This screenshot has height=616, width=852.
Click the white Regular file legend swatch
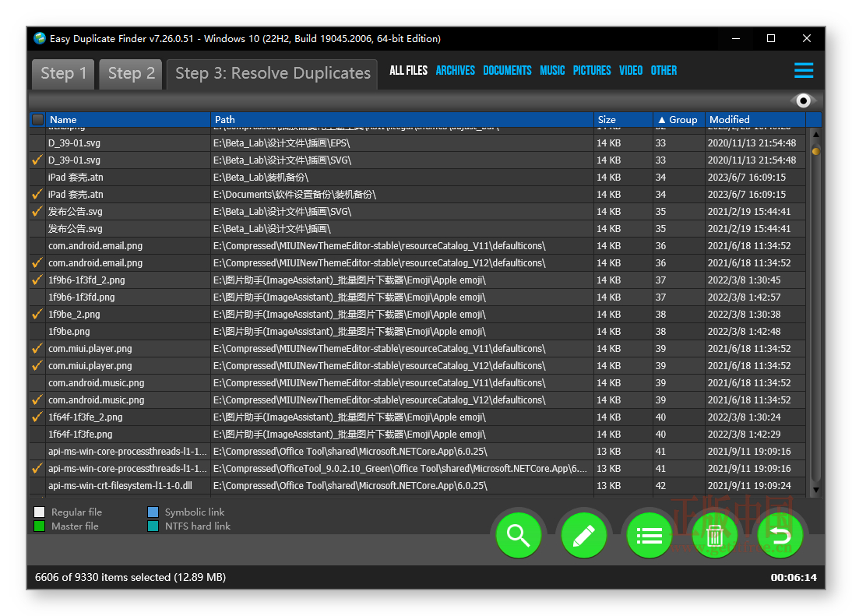(39, 512)
